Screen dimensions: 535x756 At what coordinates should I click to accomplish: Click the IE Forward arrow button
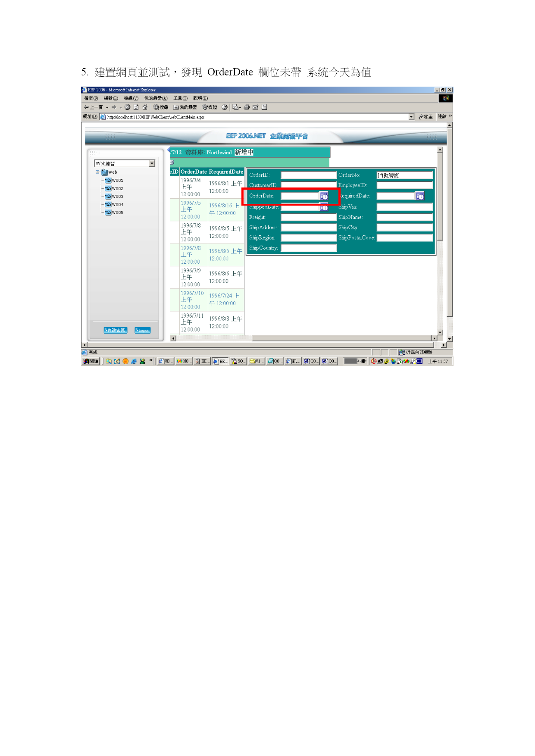click(x=114, y=107)
